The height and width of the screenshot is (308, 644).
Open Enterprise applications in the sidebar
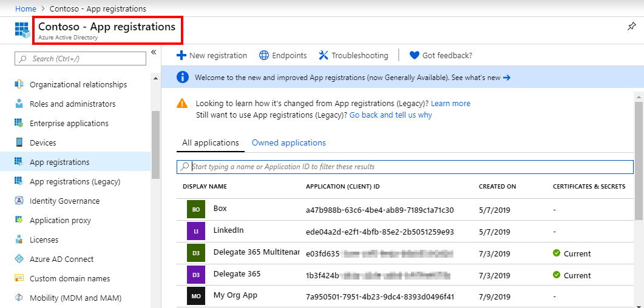69,123
